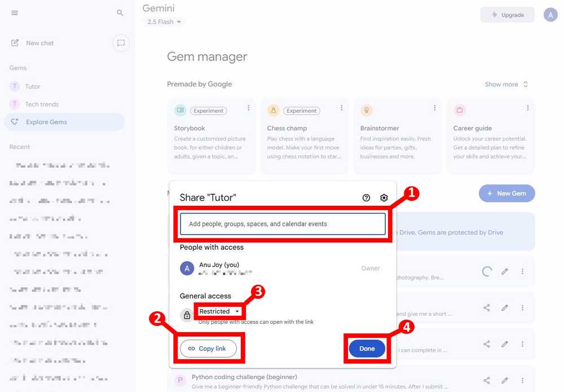Open share settings gear icon
This screenshot has width=564, height=392.
[x=384, y=198]
